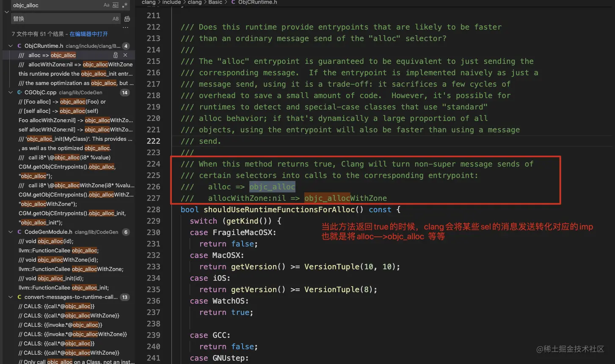The image size is (615, 364).
Task: Open result ''objc_alloc_init(MyClass)'. This provides'
Action: (76, 139)
